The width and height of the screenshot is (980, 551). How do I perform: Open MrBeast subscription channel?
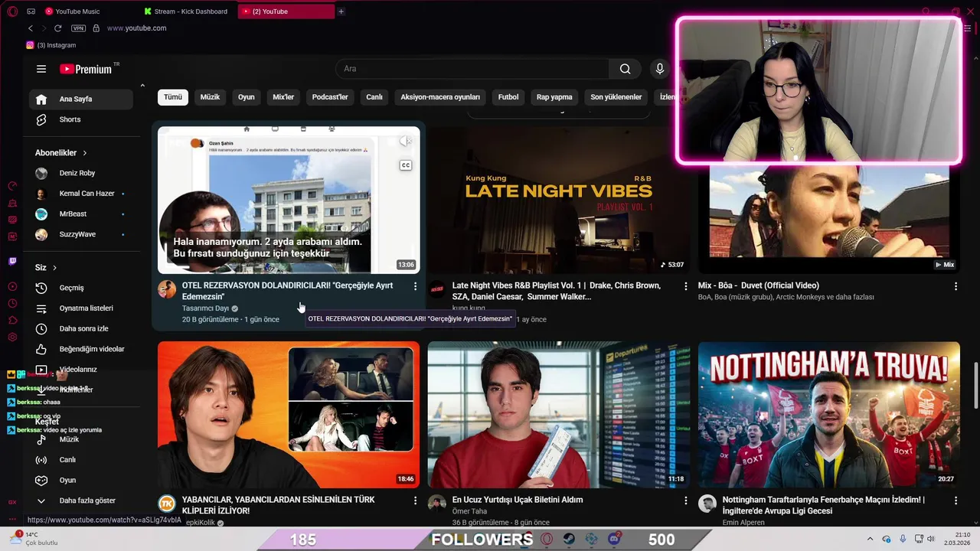[x=80, y=214]
